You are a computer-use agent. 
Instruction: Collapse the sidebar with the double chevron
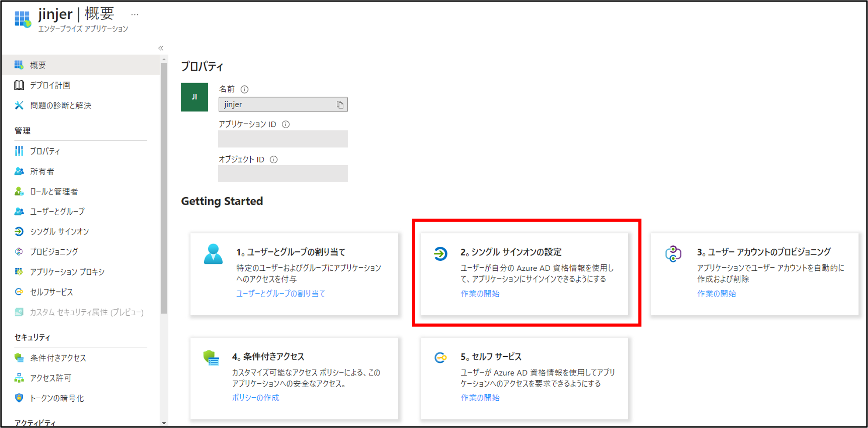[161, 48]
